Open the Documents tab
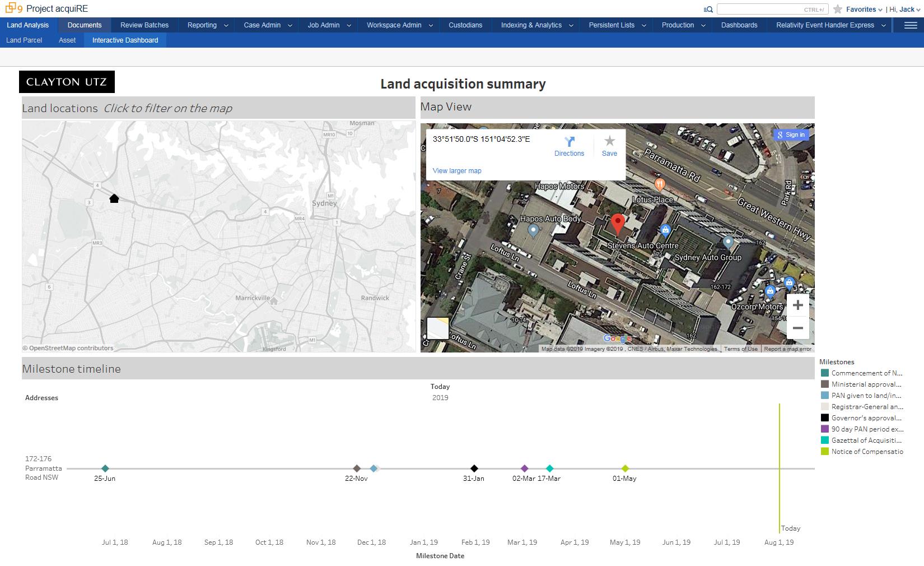The height and width of the screenshot is (566, 924). [85, 25]
